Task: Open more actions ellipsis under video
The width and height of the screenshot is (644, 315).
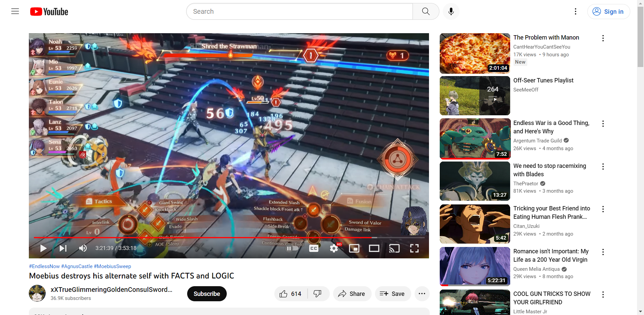Action: click(x=422, y=294)
